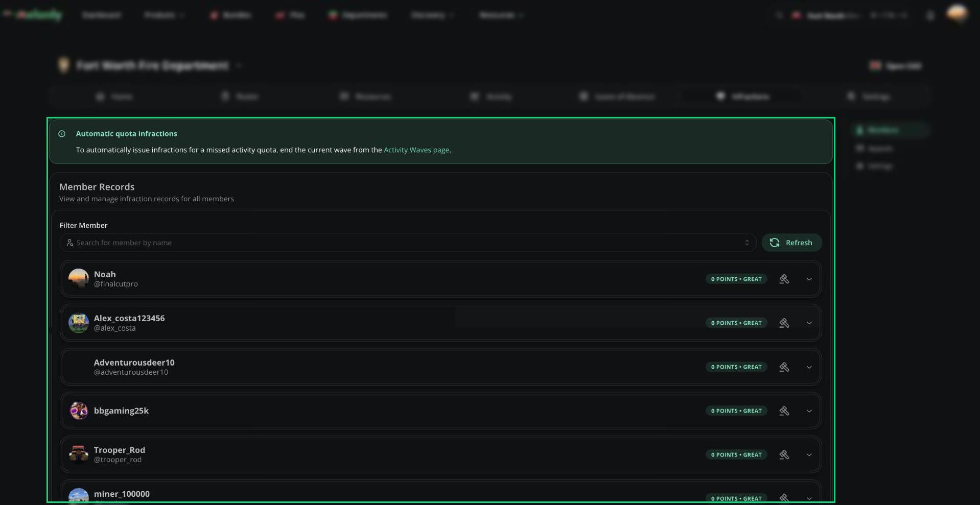This screenshot has width=980, height=505.
Task: Click the 0 POINTS • GREAT badge for bbgaming25k
Action: tap(736, 411)
